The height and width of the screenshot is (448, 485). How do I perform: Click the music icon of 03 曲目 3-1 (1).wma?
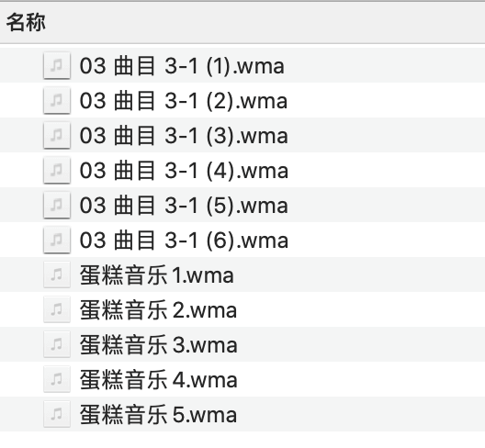(x=57, y=65)
